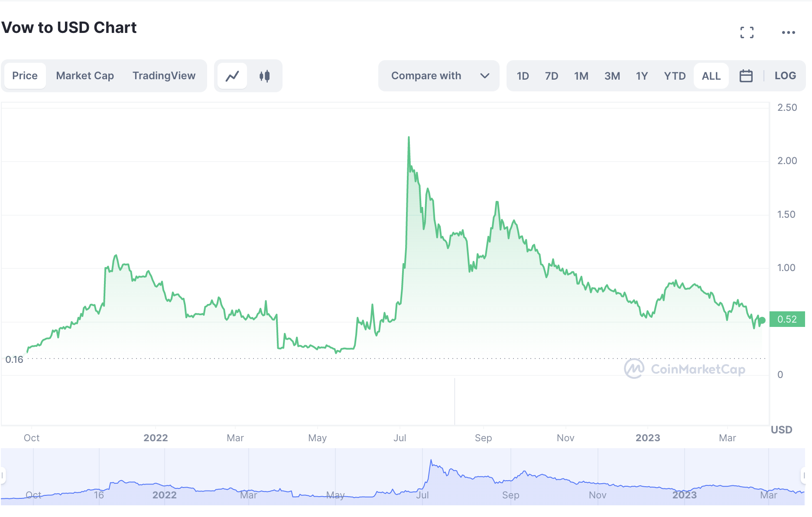Set time range to 3M
The width and height of the screenshot is (812, 517).
[x=612, y=76]
